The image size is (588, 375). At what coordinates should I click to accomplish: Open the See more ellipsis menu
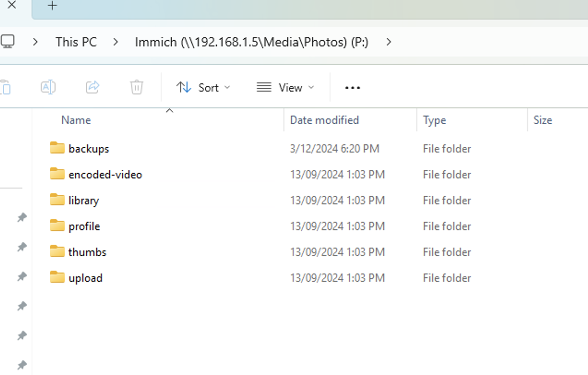tap(353, 87)
